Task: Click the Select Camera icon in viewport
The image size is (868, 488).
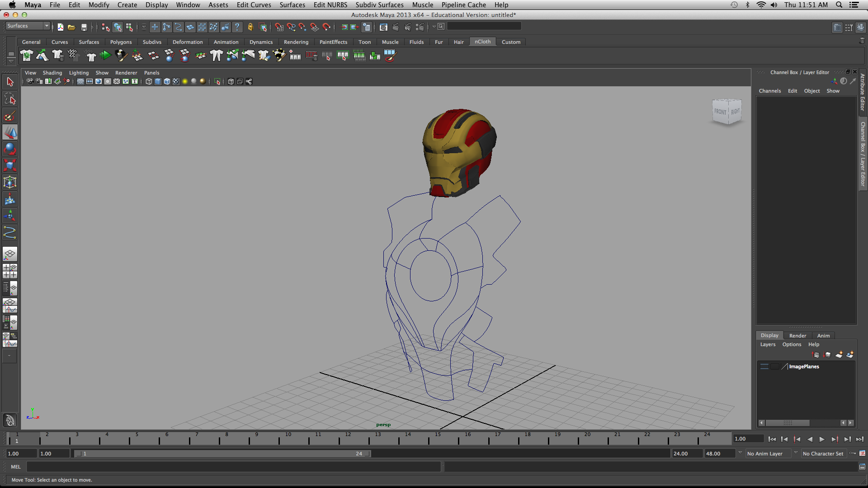Action: point(30,81)
